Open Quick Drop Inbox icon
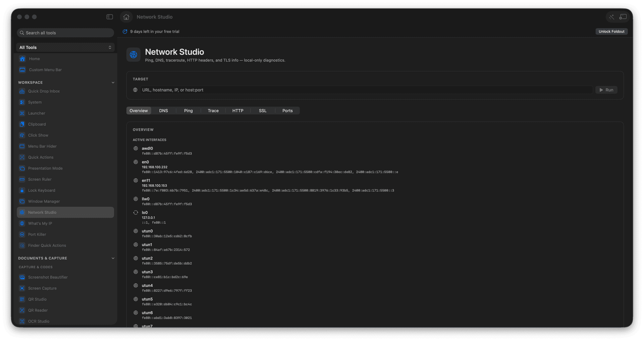 click(x=22, y=91)
